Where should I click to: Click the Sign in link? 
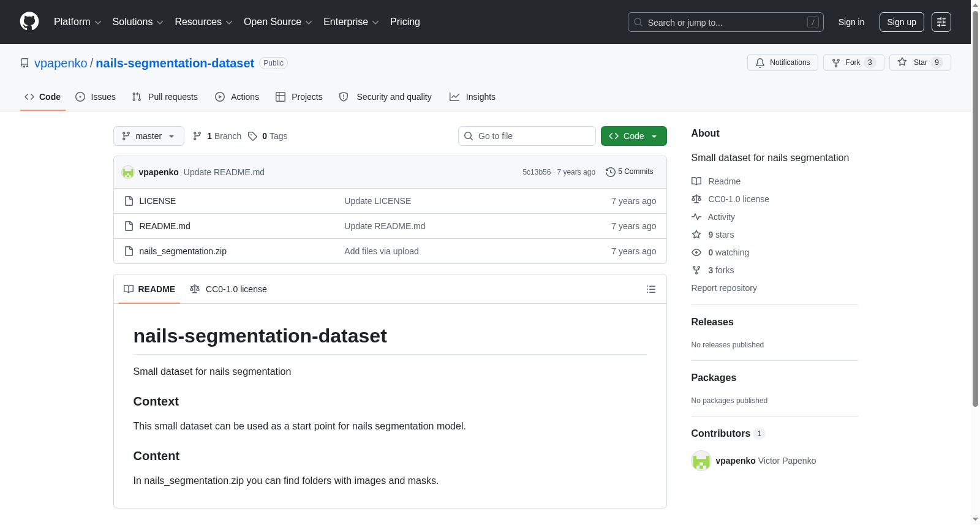click(x=851, y=22)
